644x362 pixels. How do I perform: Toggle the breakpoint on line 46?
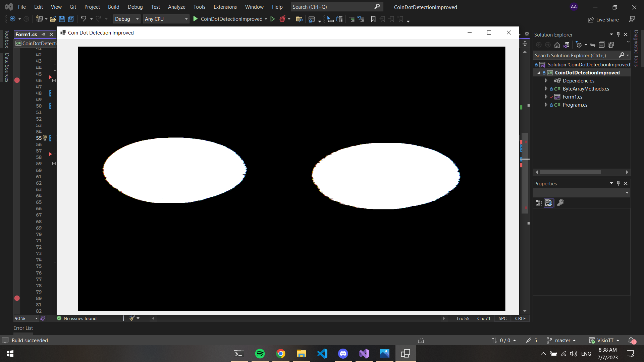pyautogui.click(x=17, y=80)
